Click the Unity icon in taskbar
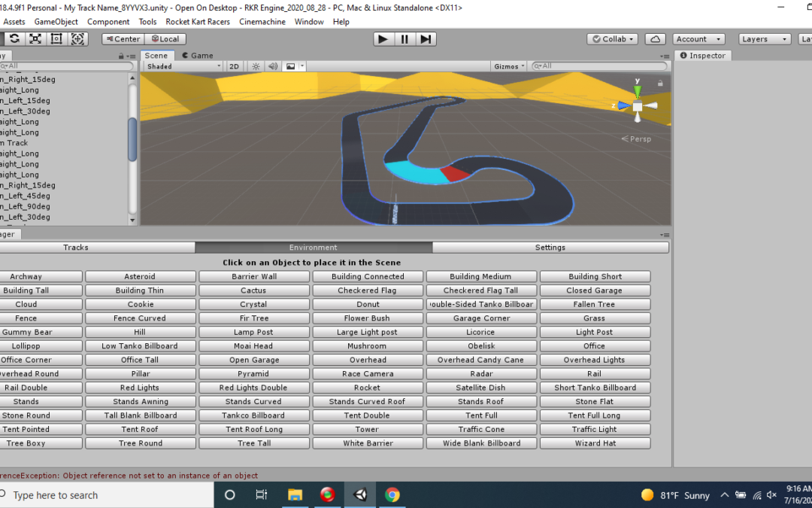The height and width of the screenshot is (508, 812). click(360, 494)
